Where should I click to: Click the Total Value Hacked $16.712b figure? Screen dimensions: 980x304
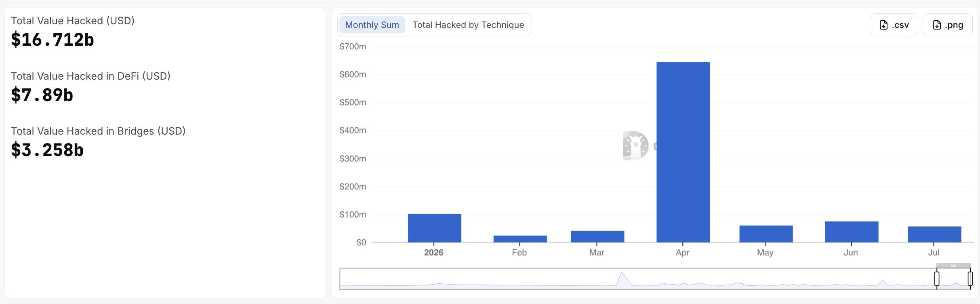[x=53, y=40]
